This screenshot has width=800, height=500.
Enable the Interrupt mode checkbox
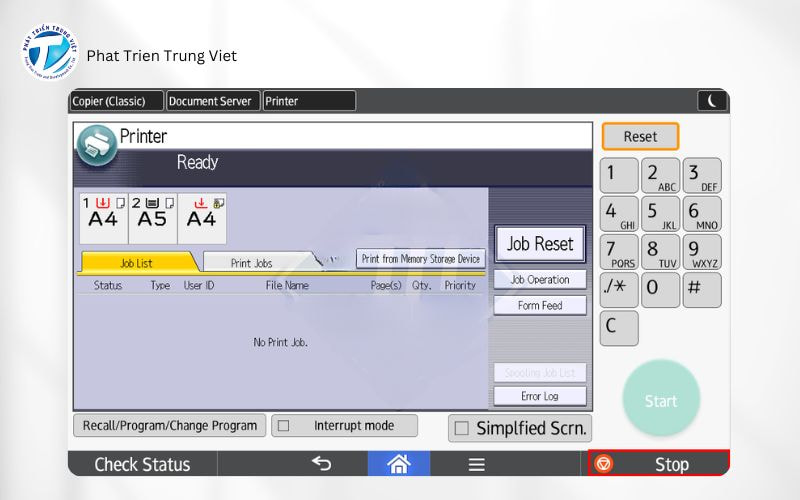tap(283, 426)
